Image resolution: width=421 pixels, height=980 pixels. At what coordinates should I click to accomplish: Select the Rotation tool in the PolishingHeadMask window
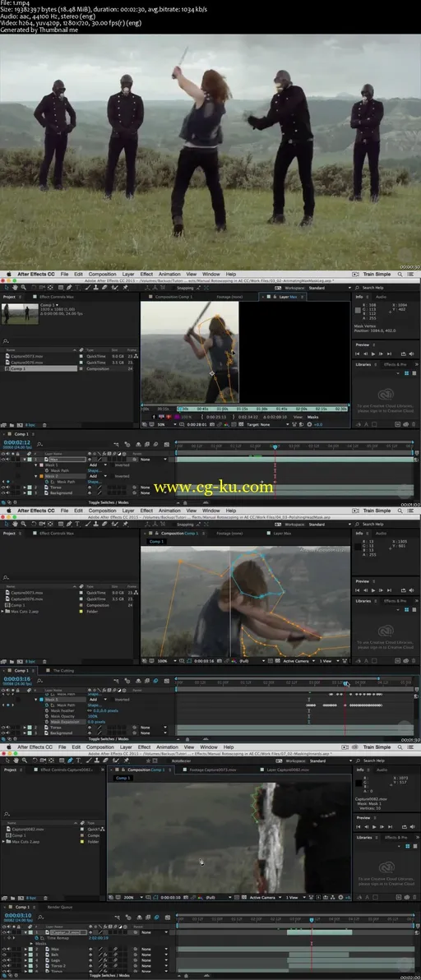(33, 525)
